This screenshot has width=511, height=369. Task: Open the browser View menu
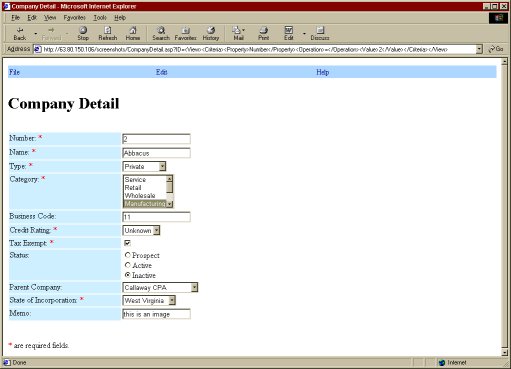pyautogui.click(x=50, y=18)
